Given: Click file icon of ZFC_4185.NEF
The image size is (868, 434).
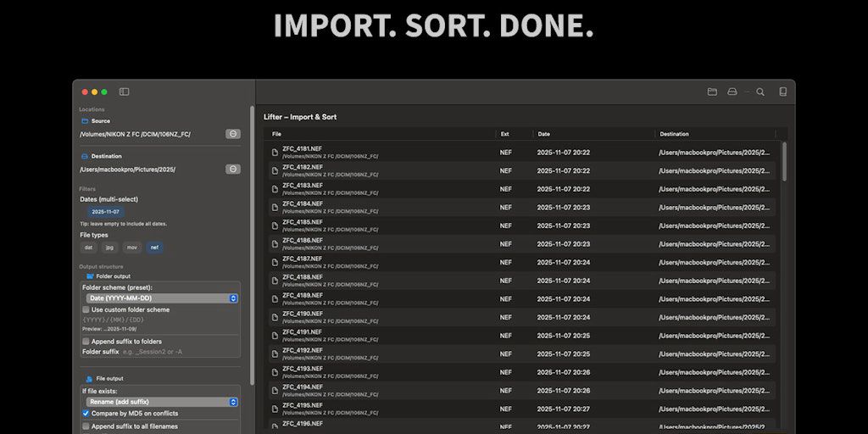Looking at the screenshot, I should pyautogui.click(x=275, y=225).
